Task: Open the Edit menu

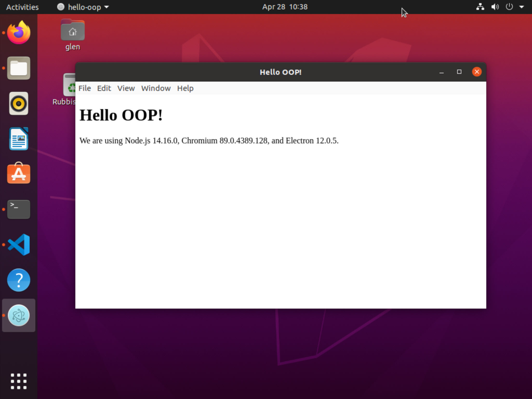Action: click(x=104, y=88)
